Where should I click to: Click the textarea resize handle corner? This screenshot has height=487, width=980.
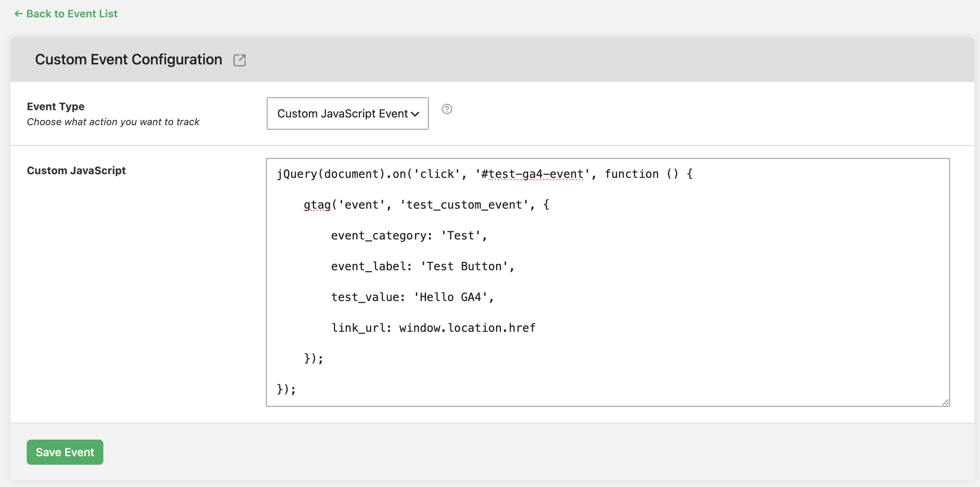pos(945,402)
